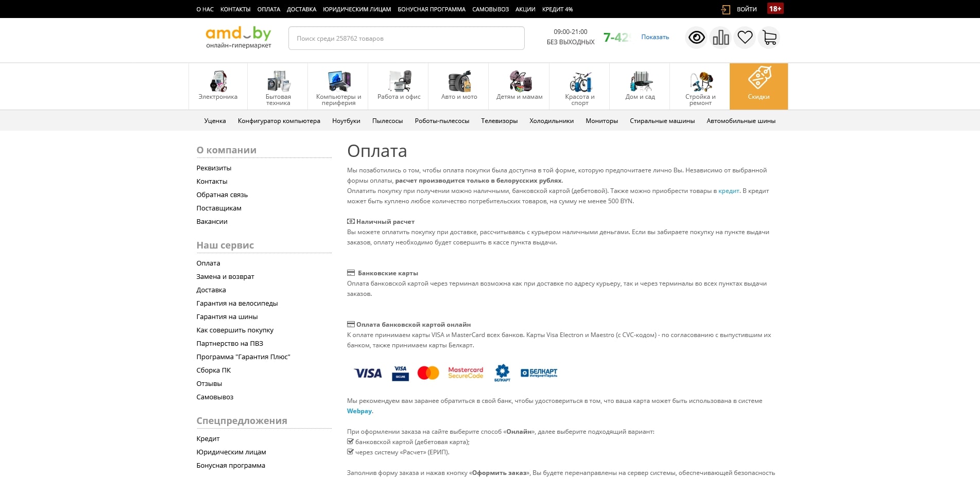The height and width of the screenshot is (477, 980).
Task: Click the amd.by logo
Action: [238, 38]
